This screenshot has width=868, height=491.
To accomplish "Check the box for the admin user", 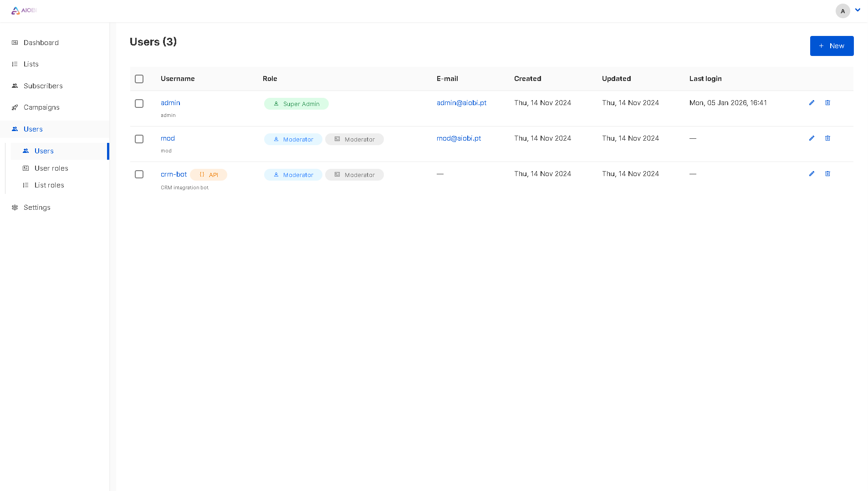I will point(139,104).
